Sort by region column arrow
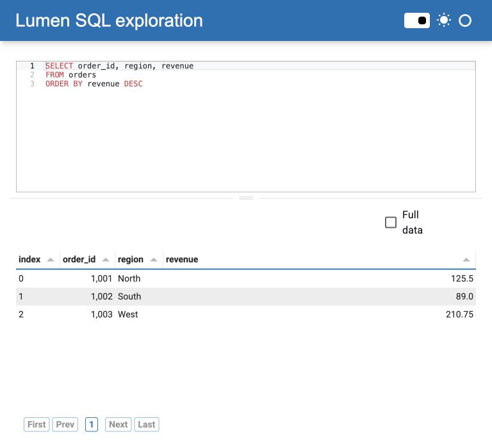Viewport: 492px width, 448px height. coord(154,260)
